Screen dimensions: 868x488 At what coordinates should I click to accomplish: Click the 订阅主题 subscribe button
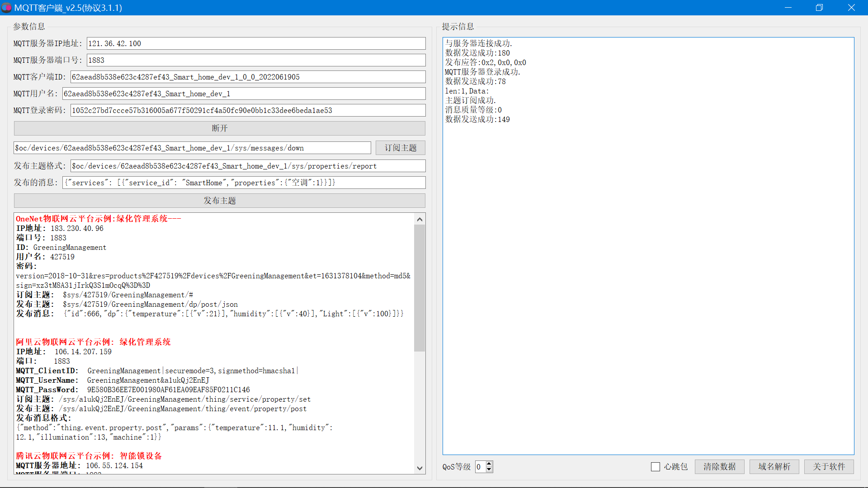[400, 148]
